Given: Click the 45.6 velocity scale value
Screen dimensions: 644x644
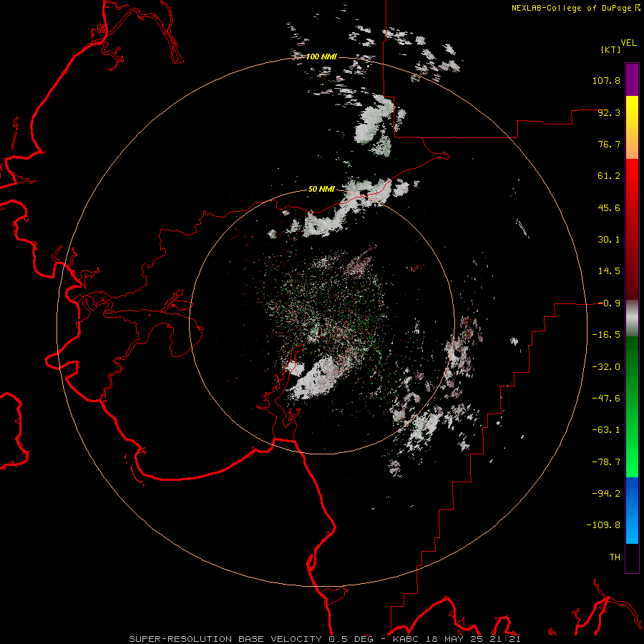Looking at the screenshot, I should pos(609,208).
